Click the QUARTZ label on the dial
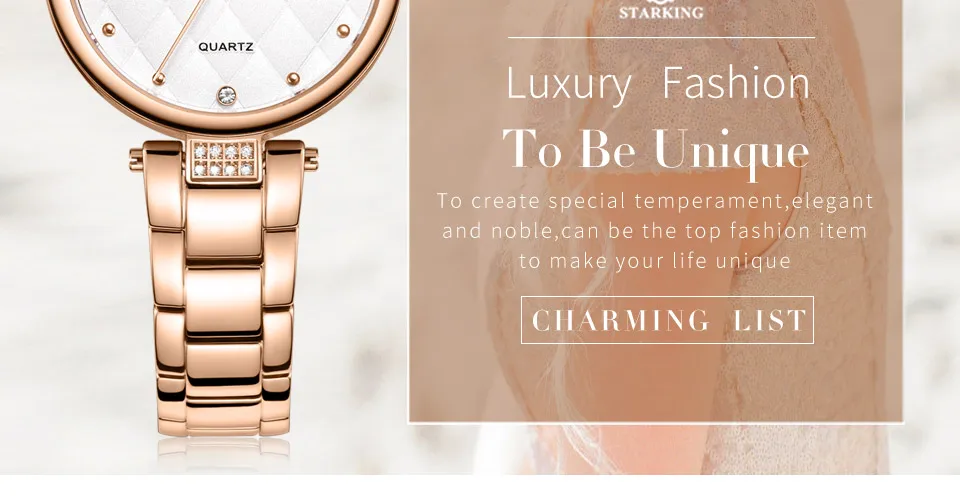The image size is (960, 503). [225, 47]
